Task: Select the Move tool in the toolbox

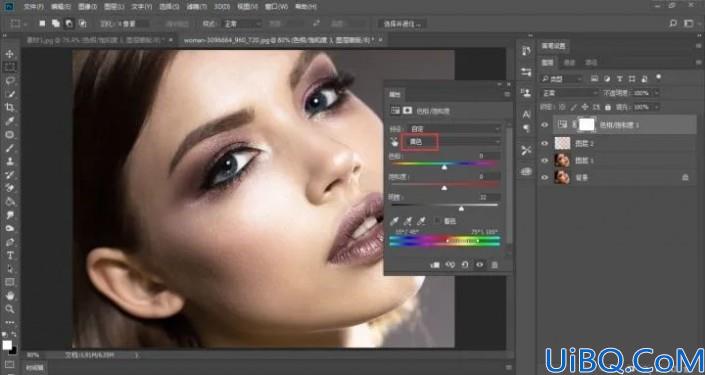Action: click(9, 54)
